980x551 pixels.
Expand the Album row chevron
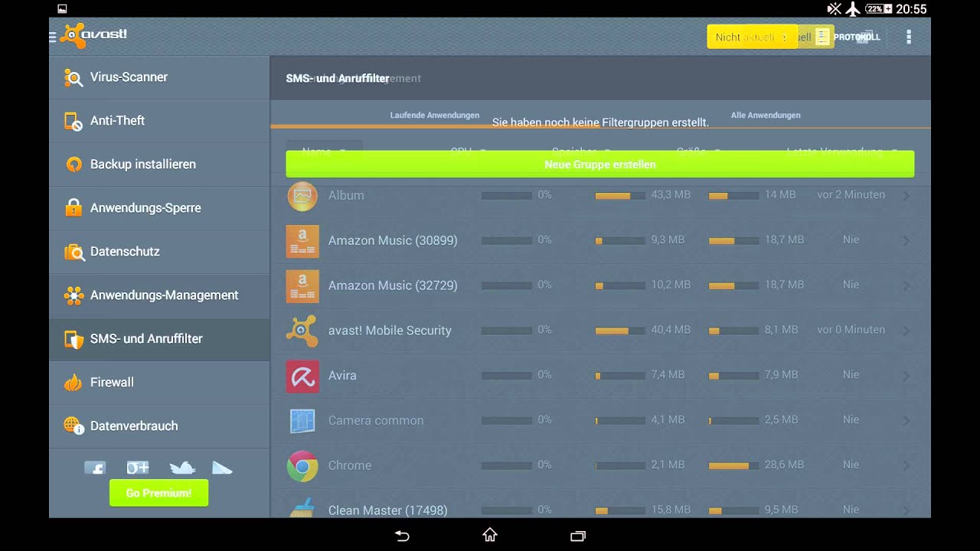pos(906,196)
